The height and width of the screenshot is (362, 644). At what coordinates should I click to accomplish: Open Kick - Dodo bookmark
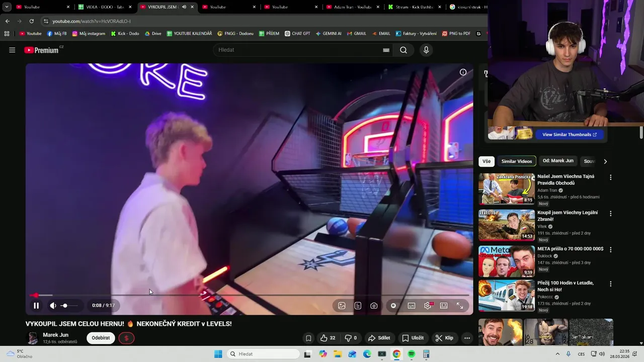pos(125,34)
